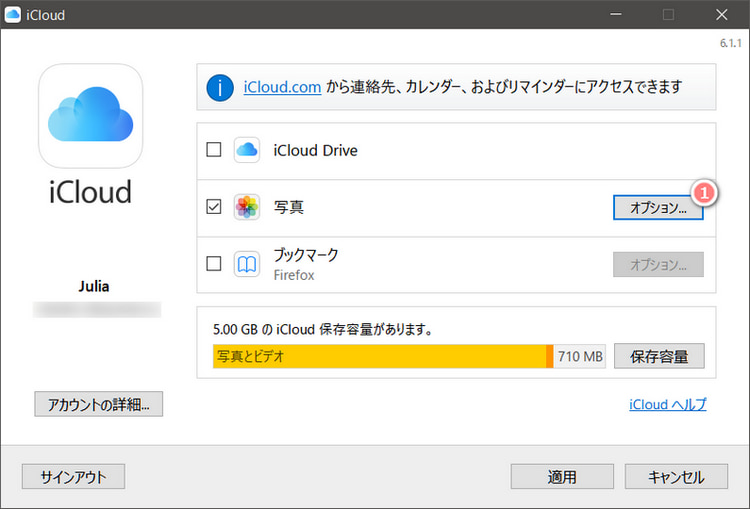Click the サインアウト button
The image size is (750, 509).
tap(73, 476)
